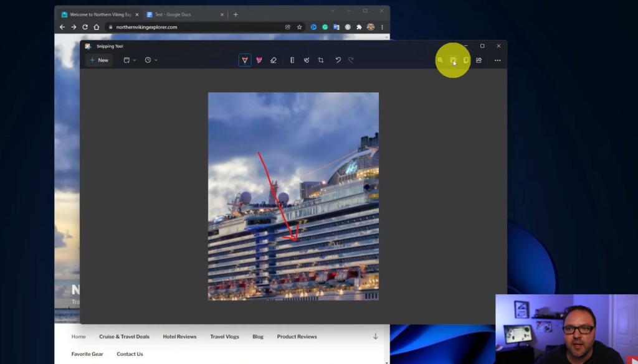Choose the eraser tool
Screen dimensions: 638x364
point(274,60)
